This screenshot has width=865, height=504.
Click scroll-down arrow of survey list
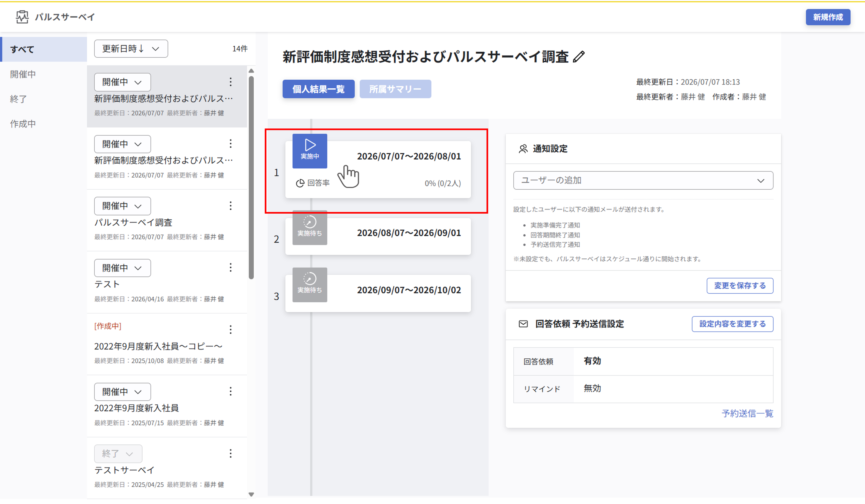click(251, 494)
